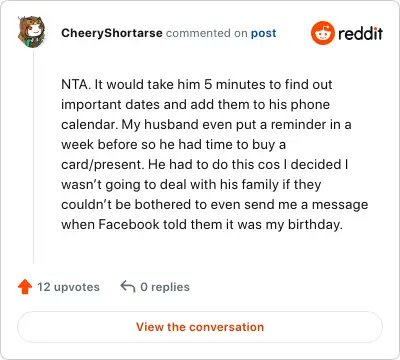Click the CheeryShortarse user avatar
Viewport: 400px width, 360px height.
click(32, 32)
